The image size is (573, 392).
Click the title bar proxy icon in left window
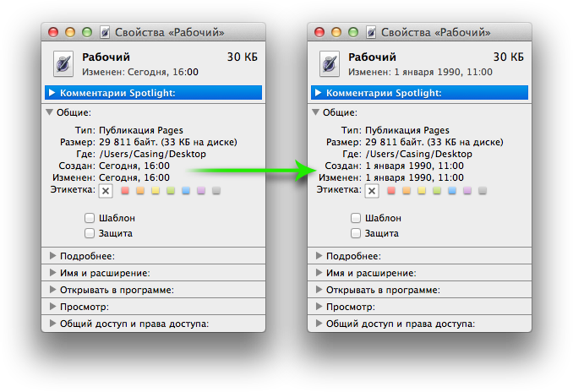(x=105, y=32)
